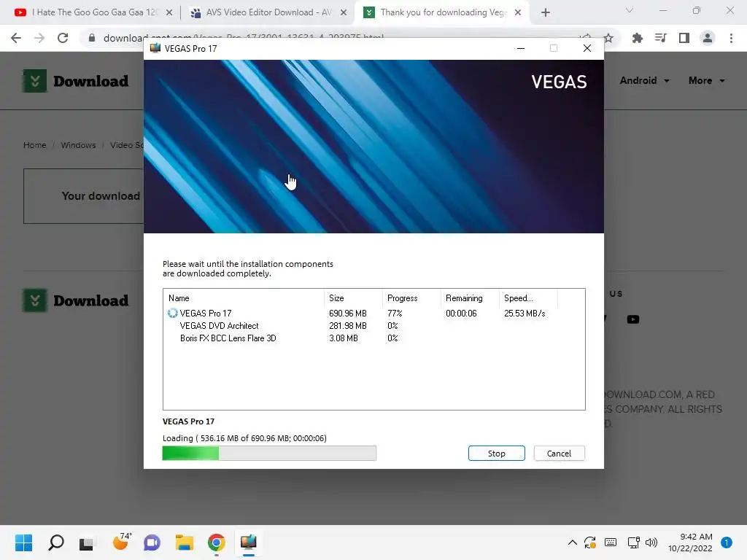Click the Name column header
Image resolution: width=747 pixels, height=560 pixels.
coord(244,298)
